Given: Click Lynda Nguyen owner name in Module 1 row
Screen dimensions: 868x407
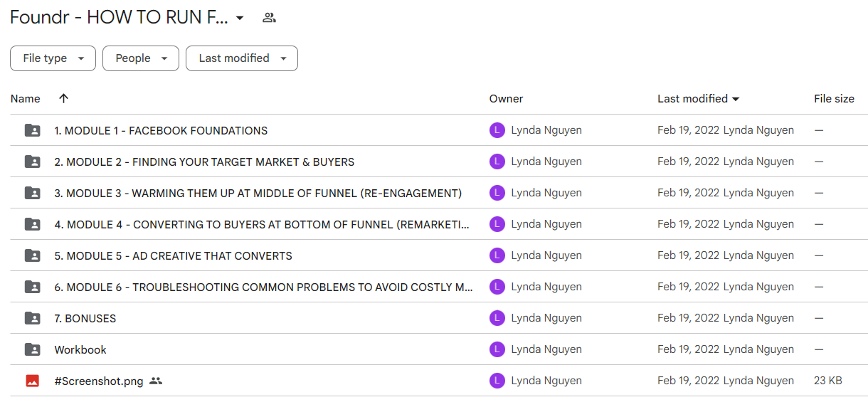Looking at the screenshot, I should 546,131.
